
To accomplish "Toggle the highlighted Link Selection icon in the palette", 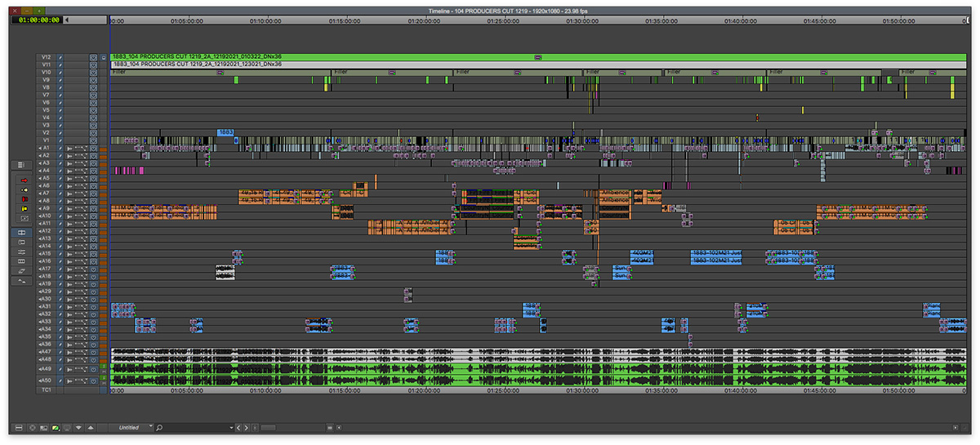I will [21, 233].
